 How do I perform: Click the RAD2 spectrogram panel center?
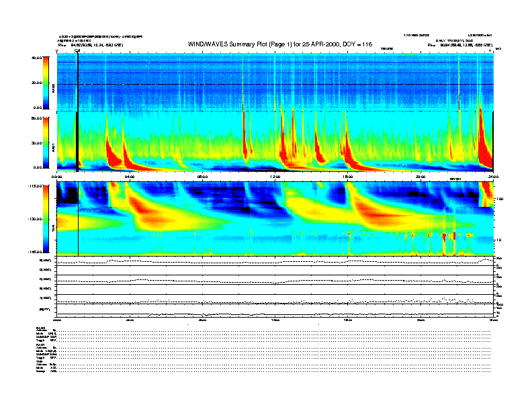[275, 82]
